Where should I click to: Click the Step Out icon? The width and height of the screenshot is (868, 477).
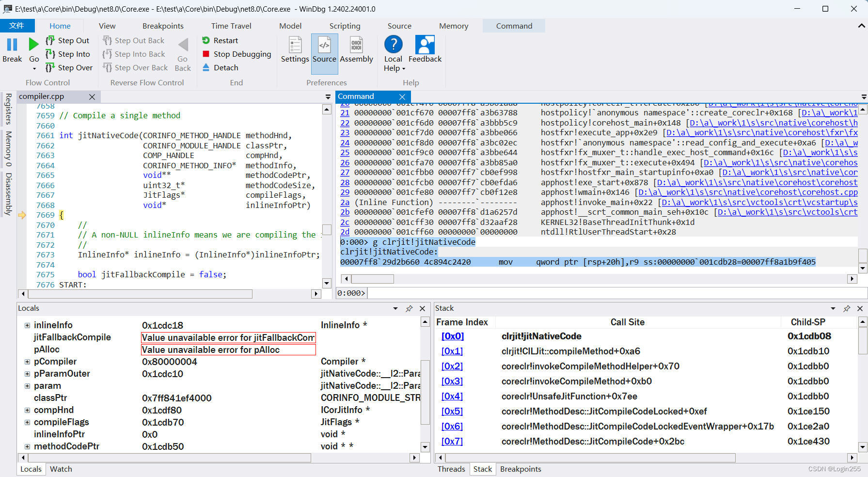pos(50,41)
